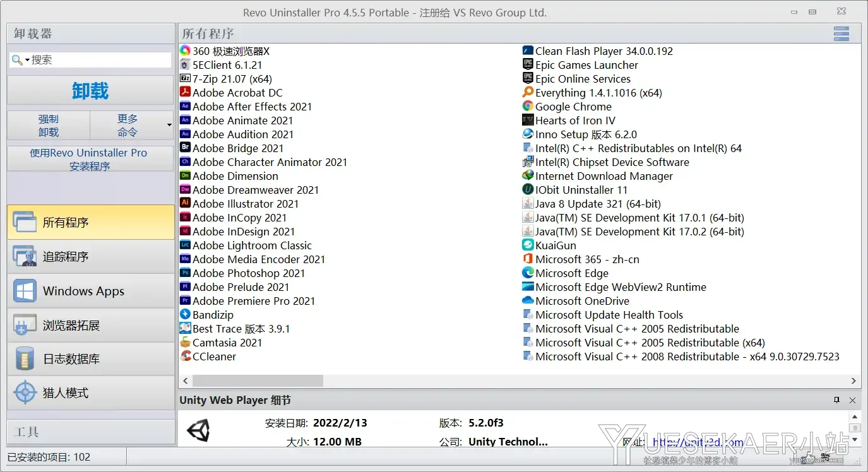
Task: Switch to the 日志数据库 tab
Action: 91,359
